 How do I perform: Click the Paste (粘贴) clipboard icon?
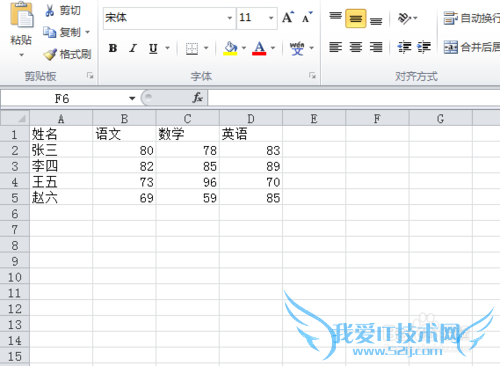coord(22,15)
